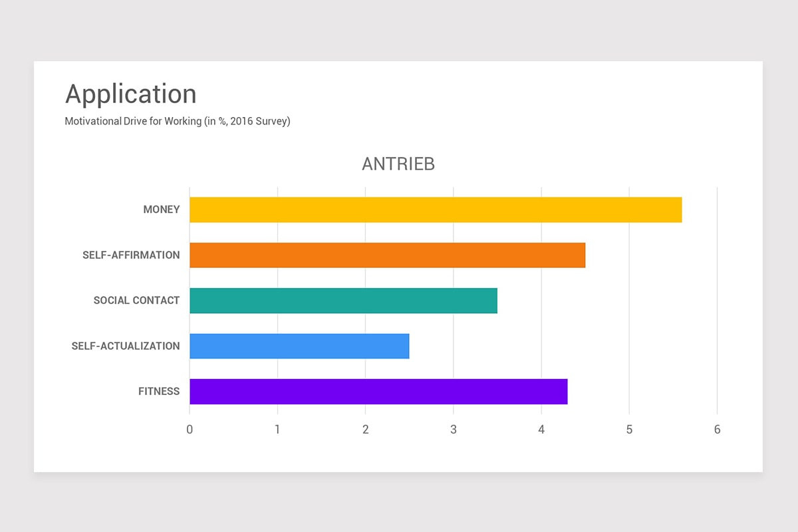The width and height of the screenshot is (798, 532).
Task: Click the teal SOCIAL CONTACT bar
Action: [x=343, y=301]
